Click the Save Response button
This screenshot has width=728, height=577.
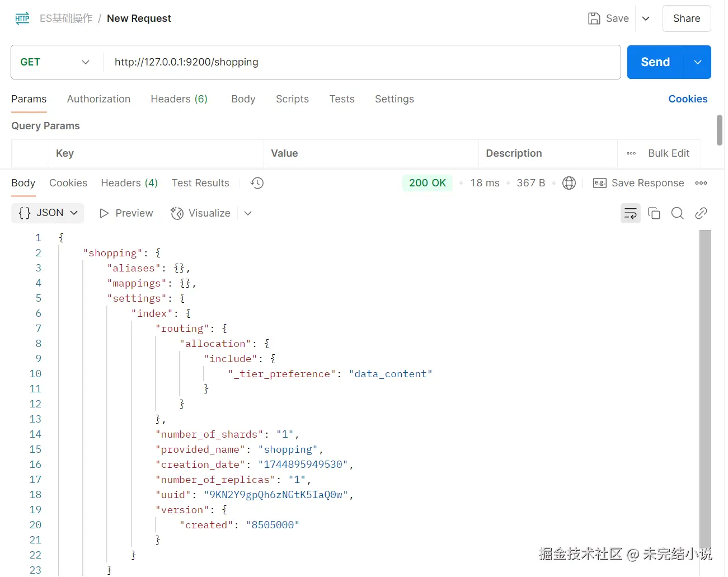pyautogui.click(x=638, y=183)
